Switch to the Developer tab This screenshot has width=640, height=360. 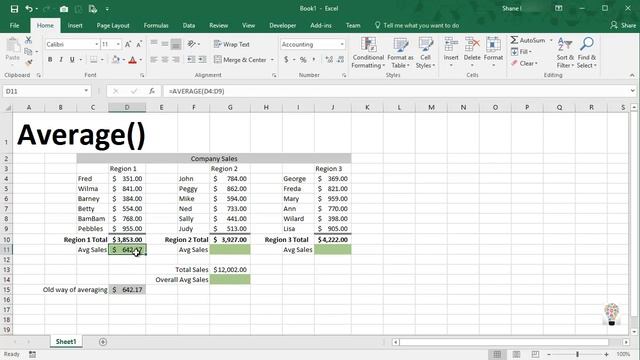click(x=282, y=25)
